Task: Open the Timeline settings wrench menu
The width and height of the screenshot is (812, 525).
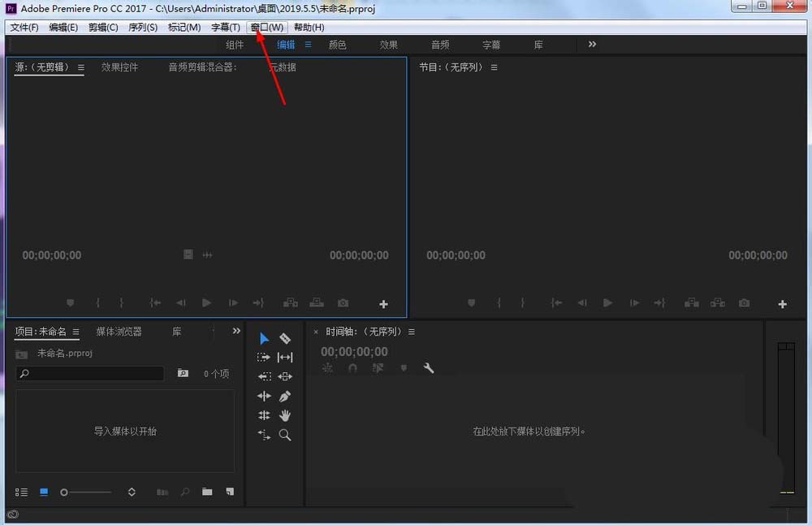Action: point(428,367)
